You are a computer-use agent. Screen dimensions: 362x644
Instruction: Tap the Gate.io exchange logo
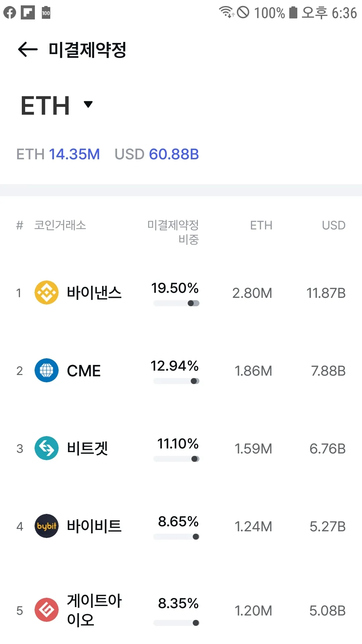coord(47,610)
